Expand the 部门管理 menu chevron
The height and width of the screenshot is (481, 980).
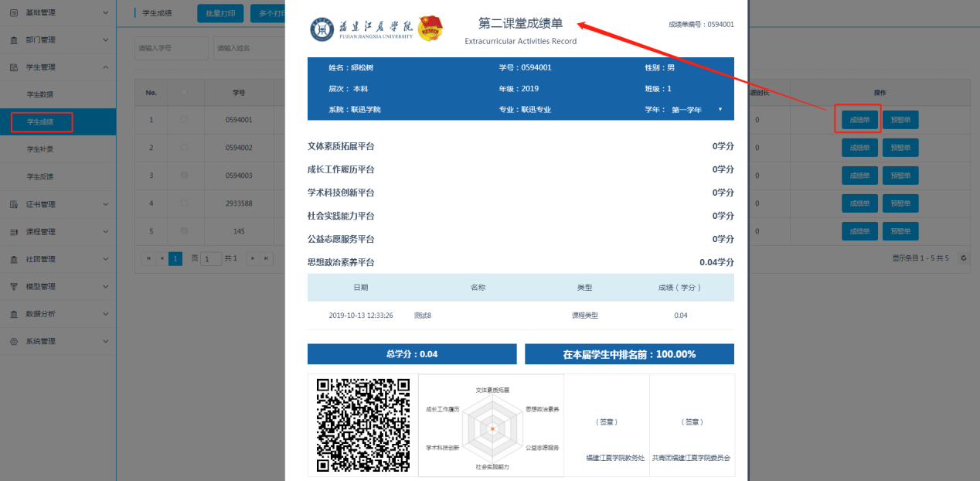pyautogui.click(x=106, y=40)
